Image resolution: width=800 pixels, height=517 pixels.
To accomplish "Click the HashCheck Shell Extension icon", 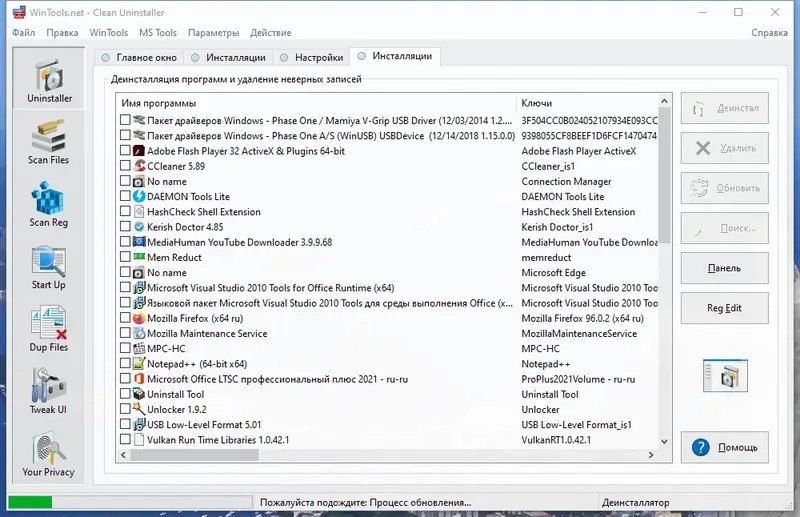I will (139, 211).
